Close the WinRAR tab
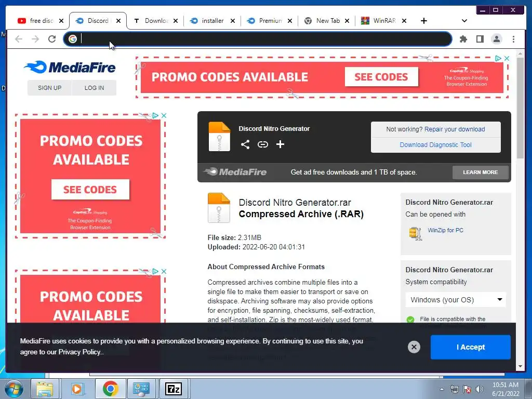 point(404,21)
